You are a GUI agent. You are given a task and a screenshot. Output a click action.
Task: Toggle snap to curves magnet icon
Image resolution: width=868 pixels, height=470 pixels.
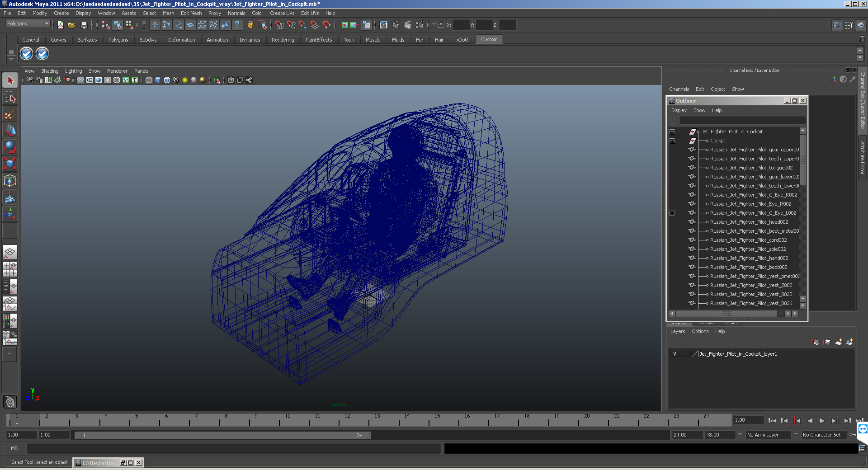pos(291,25)
